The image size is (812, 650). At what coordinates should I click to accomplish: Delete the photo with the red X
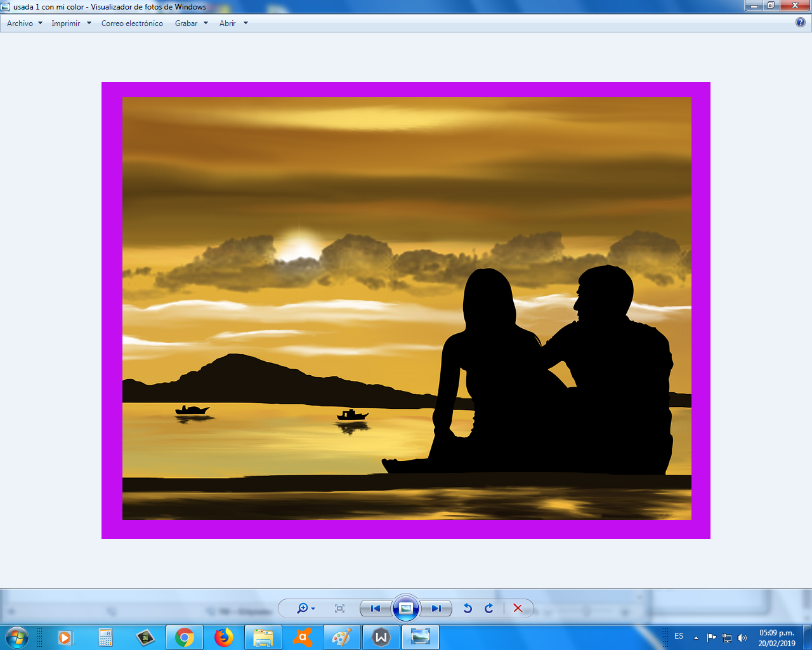[518, 608]
